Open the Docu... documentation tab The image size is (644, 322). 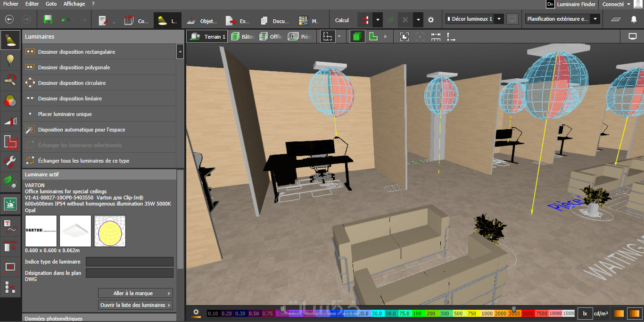[274, 20]
